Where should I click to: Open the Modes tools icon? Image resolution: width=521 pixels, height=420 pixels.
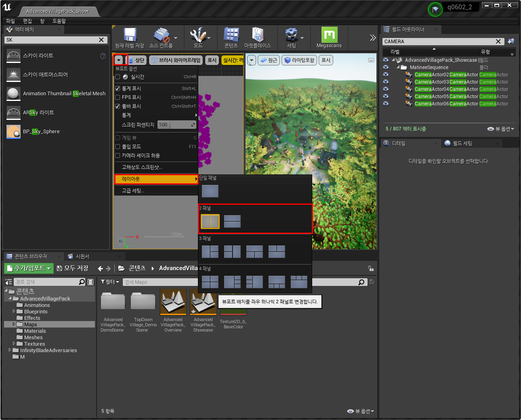pos(198,35)
